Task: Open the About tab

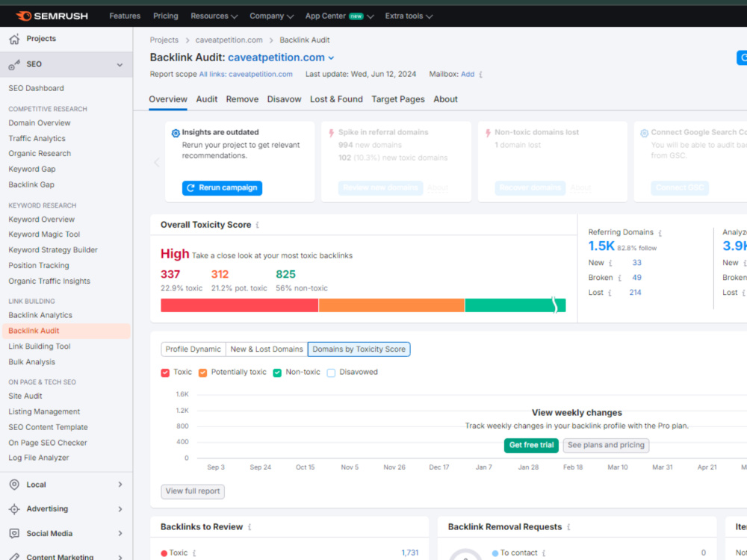Action: 445,99
